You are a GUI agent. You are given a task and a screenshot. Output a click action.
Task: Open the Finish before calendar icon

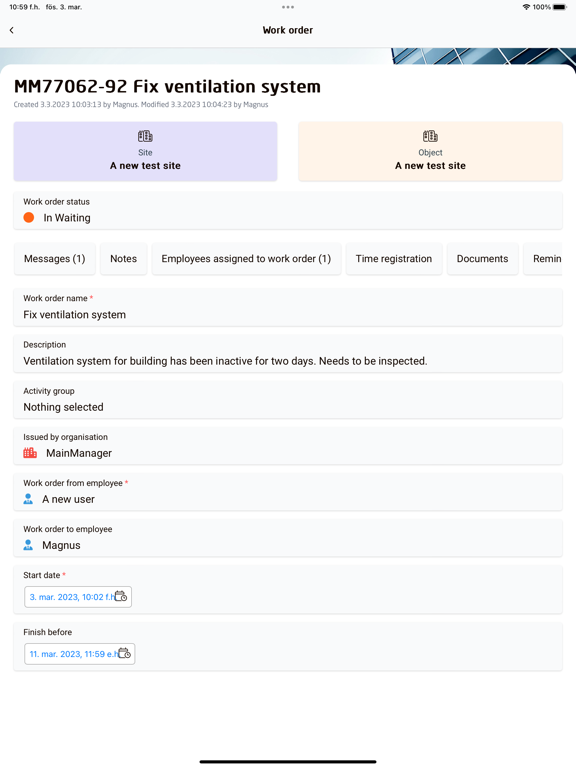click(x=124, y=653)
